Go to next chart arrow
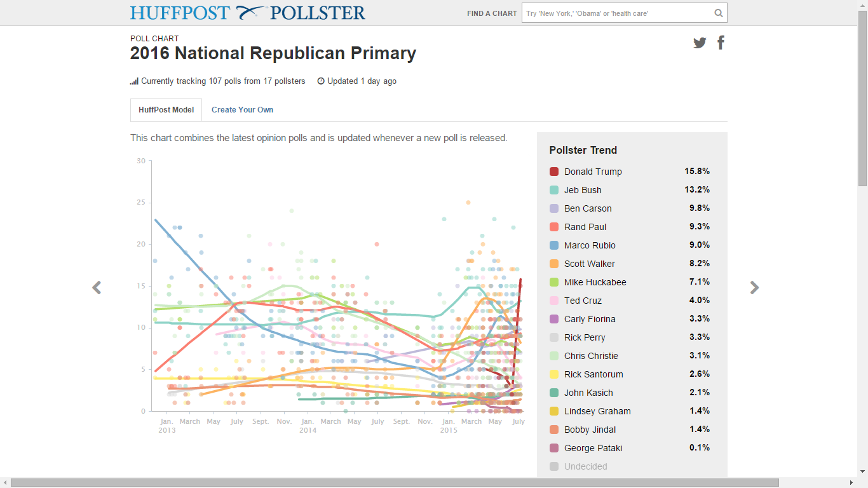This screenshot has height=488, width=868. coord(754,288)
